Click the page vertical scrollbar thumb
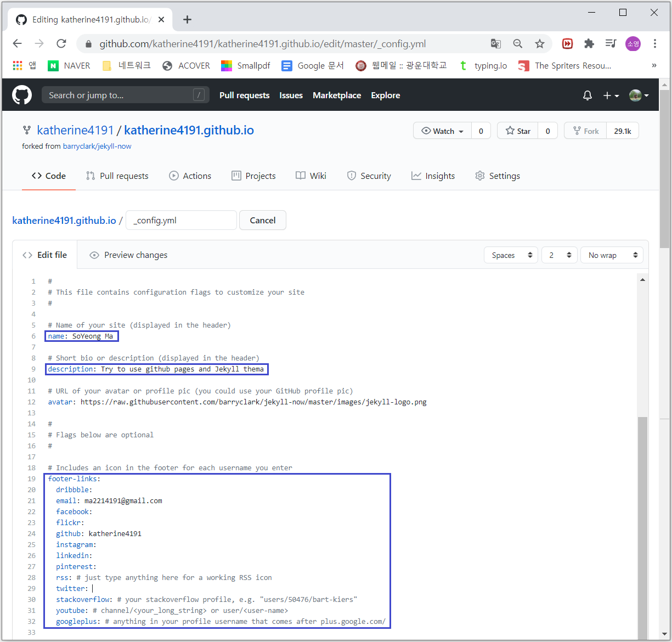 [664, 169]
